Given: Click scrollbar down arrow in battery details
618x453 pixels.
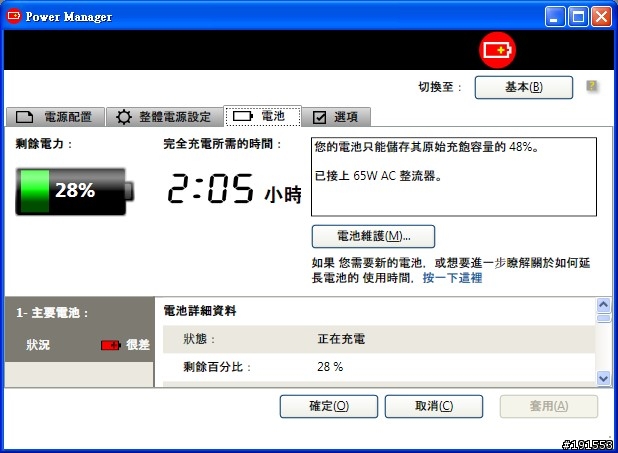Looking at the screenshot, I should (x=603, y=378).
